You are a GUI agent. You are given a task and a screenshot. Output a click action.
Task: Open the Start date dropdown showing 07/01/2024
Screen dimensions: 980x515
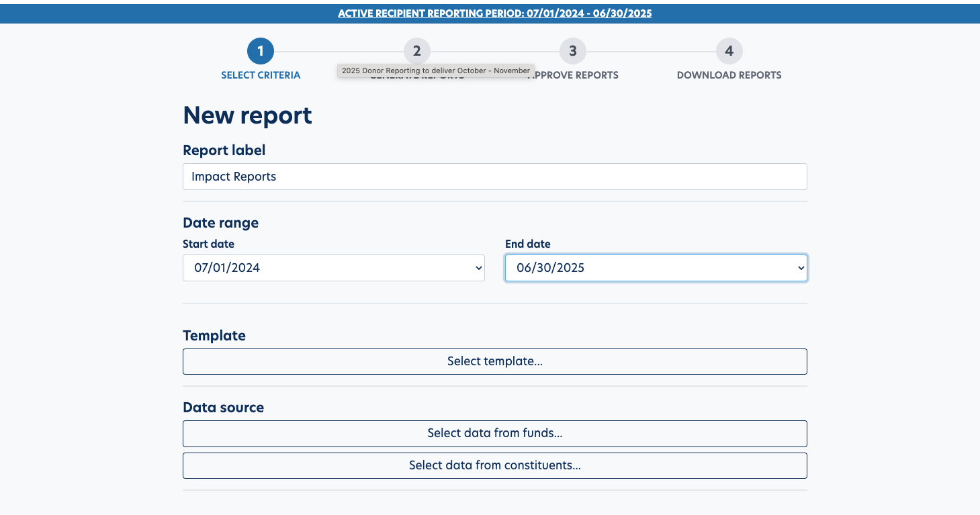pyautogui.click(x=333, y=268)
